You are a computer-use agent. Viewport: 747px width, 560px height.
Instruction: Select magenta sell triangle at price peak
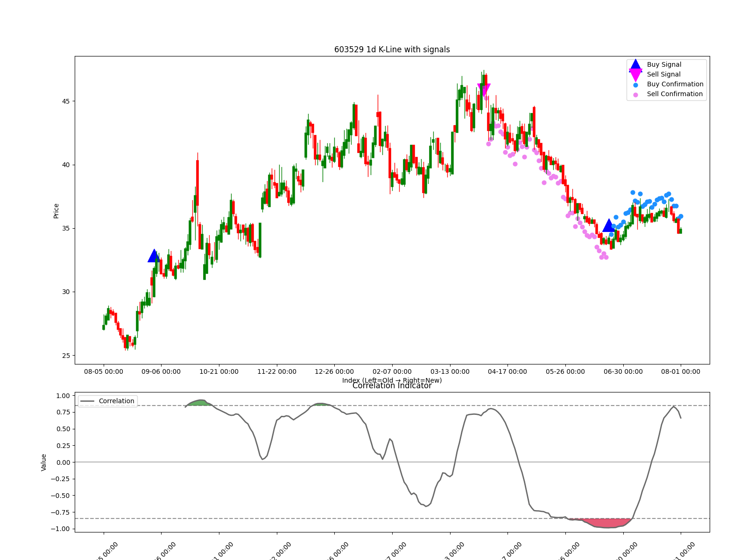tap(484, 90)
